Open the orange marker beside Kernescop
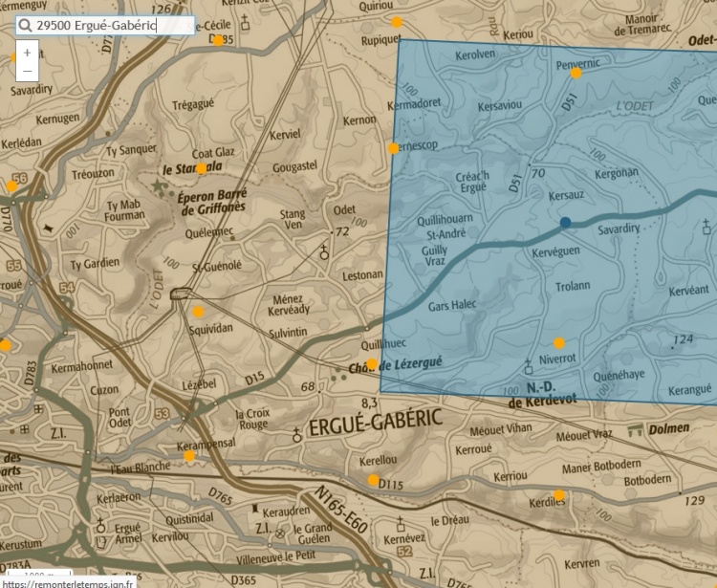The width and height of the screenshot is (717, 588). (393, 148)
